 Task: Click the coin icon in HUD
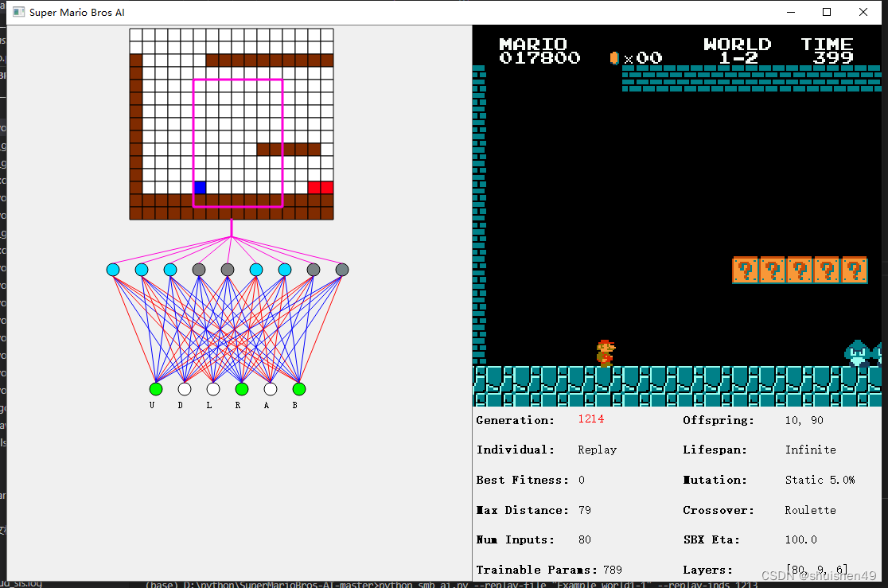tap(614, 58)
